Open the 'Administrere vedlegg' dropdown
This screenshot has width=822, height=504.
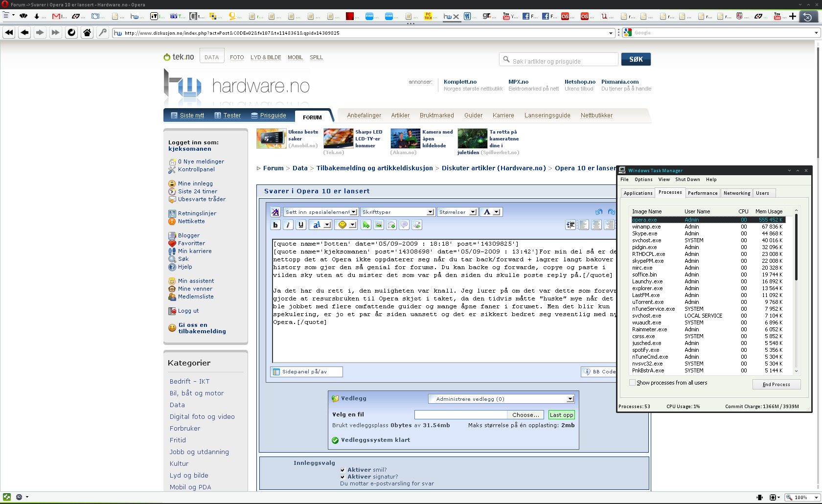tap(501, 399)
